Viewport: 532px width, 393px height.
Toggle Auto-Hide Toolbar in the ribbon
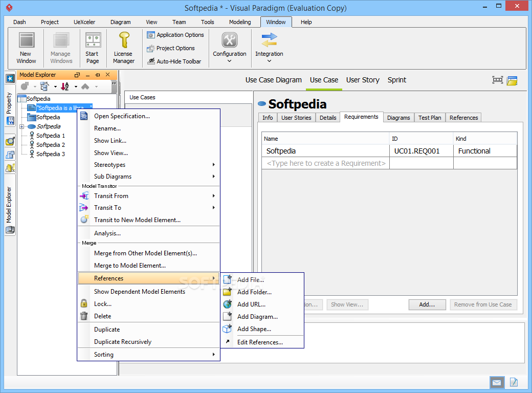[174, 61]
